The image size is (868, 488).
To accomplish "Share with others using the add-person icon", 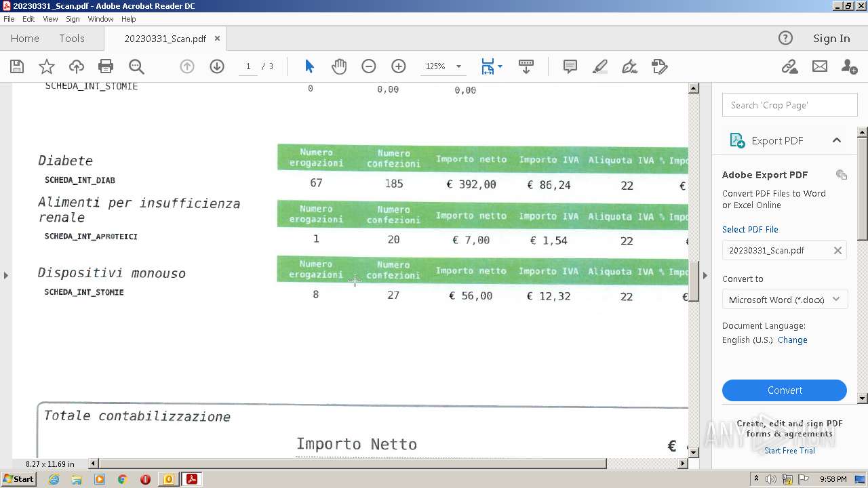I will point(849,66).
